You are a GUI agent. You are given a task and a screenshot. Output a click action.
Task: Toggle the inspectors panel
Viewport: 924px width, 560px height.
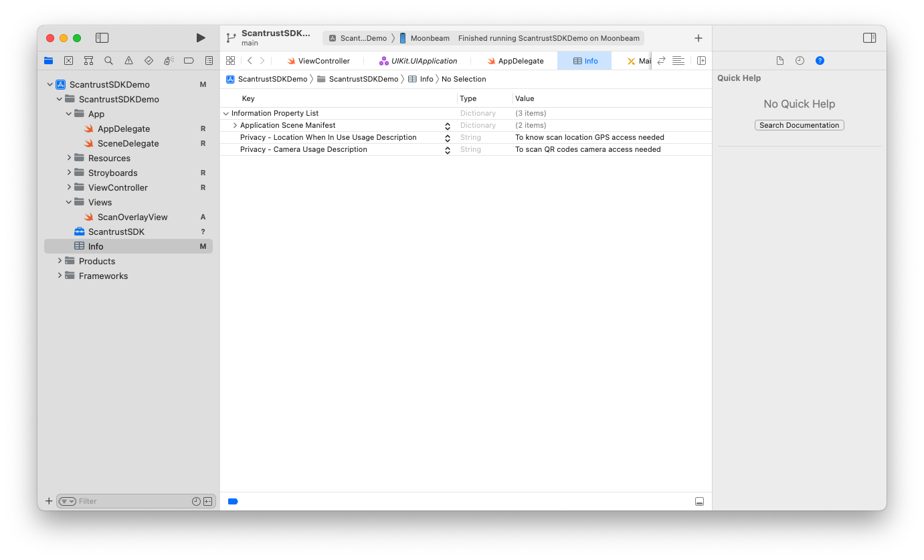click(x=869, y=38)
